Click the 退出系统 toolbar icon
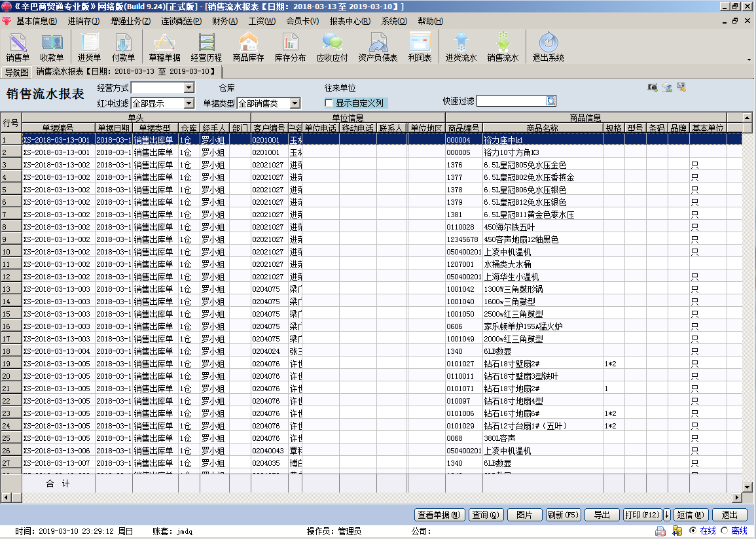Image resolution: width=756 pixels, height=539 pixels. (548, 48)
